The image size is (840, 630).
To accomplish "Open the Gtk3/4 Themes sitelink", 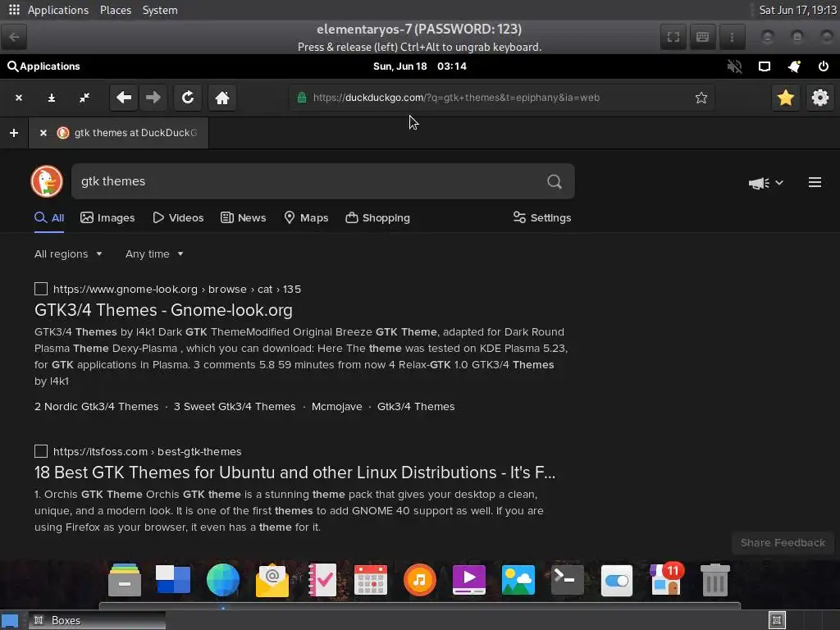I will tap(416, 407).
